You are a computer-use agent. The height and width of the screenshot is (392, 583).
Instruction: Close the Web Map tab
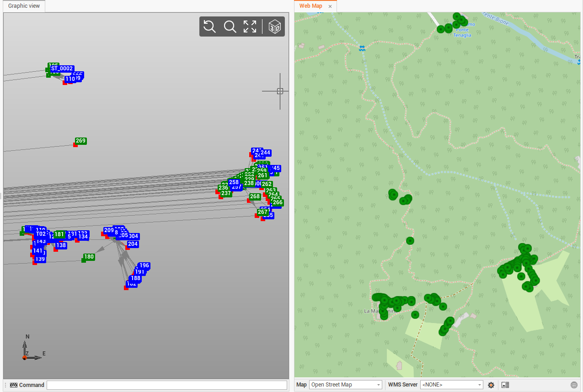coord(330,6)
